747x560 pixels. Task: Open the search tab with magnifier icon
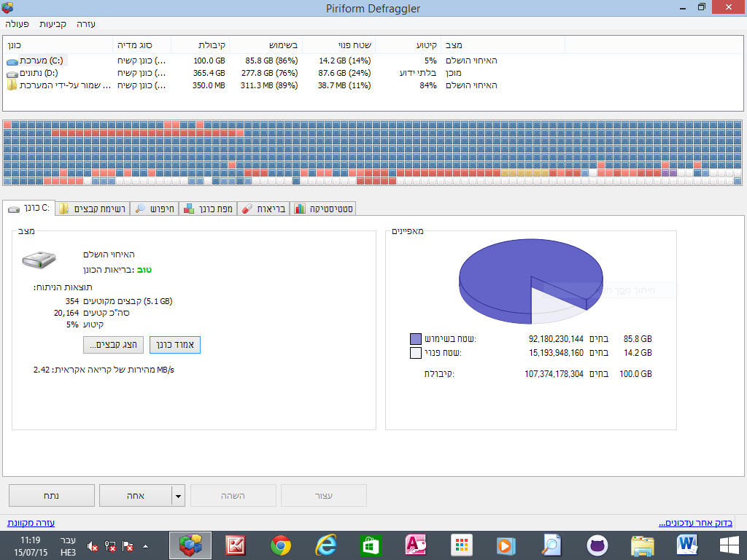coord(155,209)
